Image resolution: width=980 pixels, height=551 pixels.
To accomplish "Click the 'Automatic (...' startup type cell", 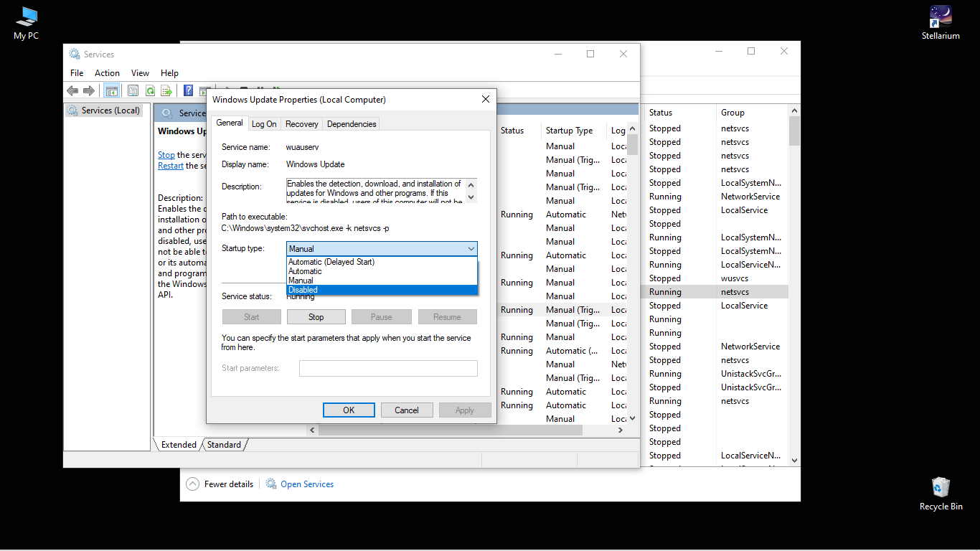I will pos(572,351).
